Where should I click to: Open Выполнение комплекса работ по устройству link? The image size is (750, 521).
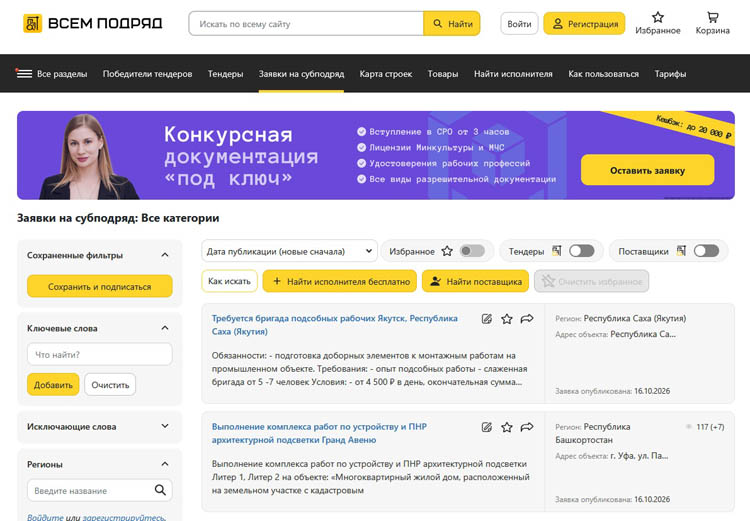tap(319, 433)
